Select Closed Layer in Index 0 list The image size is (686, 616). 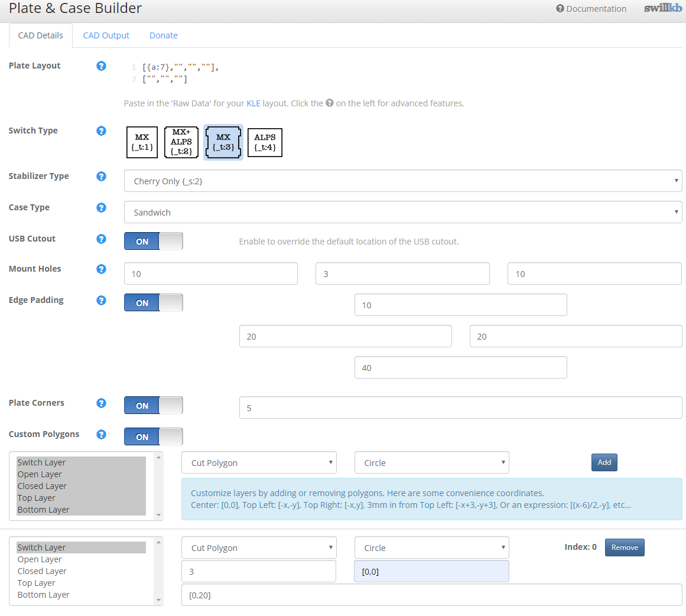pyautogui.click(x=81, y=571)
